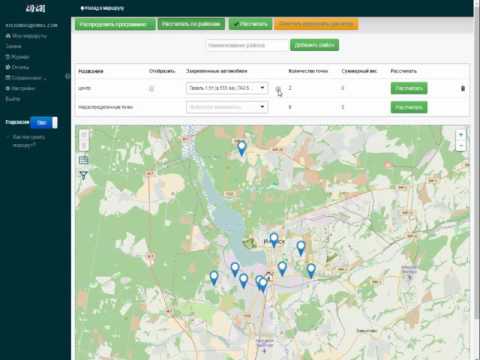Toggle the hints switch in the sidebar

pyautogui.click(x=44, y=122)
